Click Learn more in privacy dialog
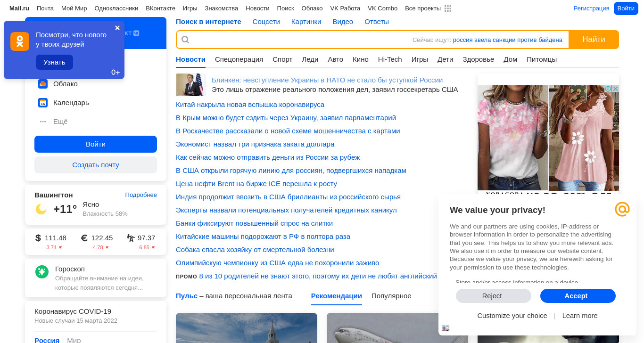Screen dimensions: 644x343 (x=580, y=316)
